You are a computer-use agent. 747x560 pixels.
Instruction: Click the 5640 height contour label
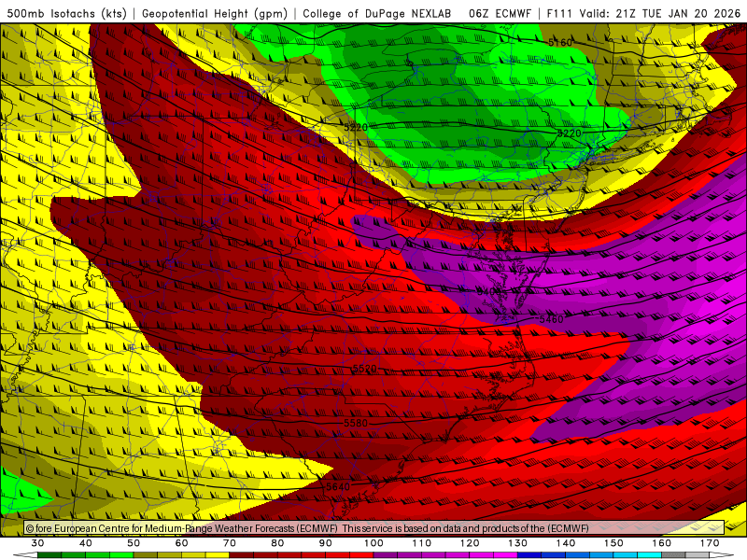[x=338, y=486]
